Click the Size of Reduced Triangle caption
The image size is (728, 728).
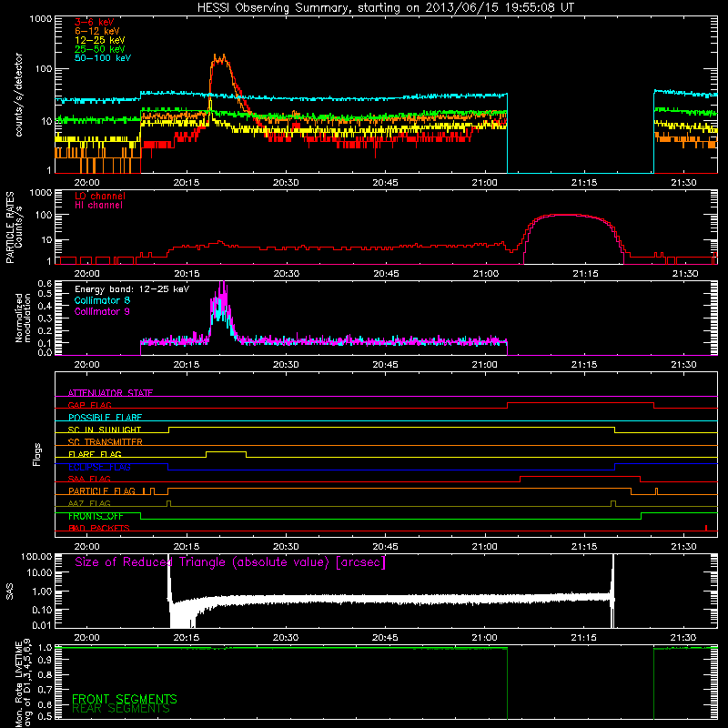230,562
